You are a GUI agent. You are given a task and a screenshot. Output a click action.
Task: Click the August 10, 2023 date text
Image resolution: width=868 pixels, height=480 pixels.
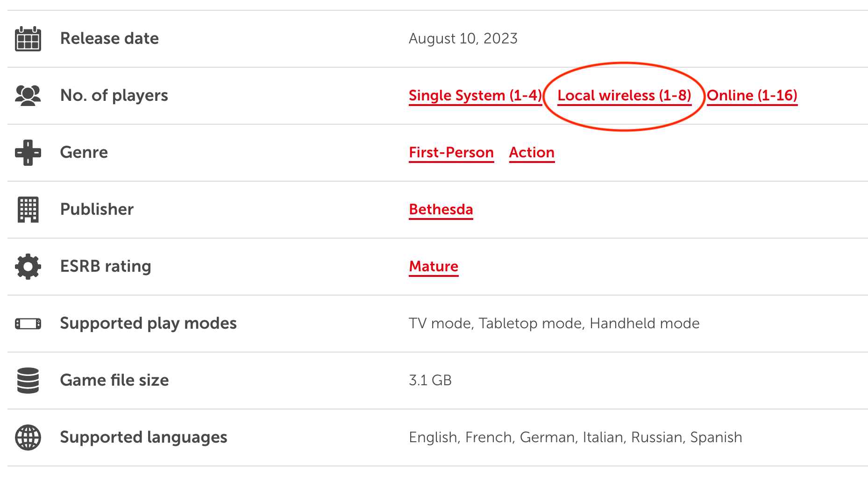tap(463, 39)
